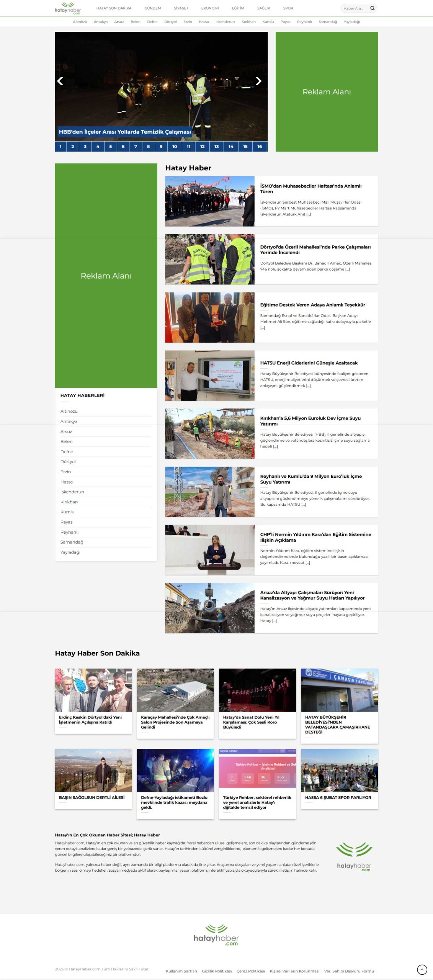Click the scroll-to-top circle arrow
This screenshot has height=980, width=433.
click(x=422, y=969)
